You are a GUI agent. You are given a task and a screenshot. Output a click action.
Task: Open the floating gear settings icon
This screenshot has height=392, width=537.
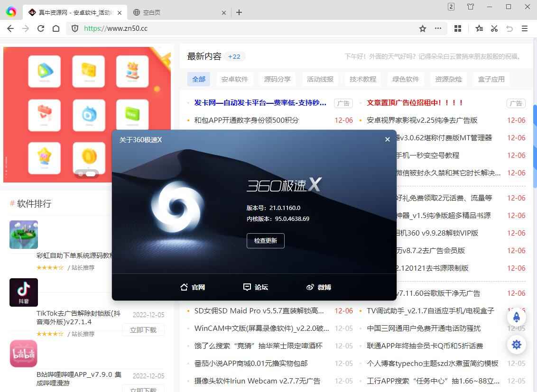[x=517, y=345]
